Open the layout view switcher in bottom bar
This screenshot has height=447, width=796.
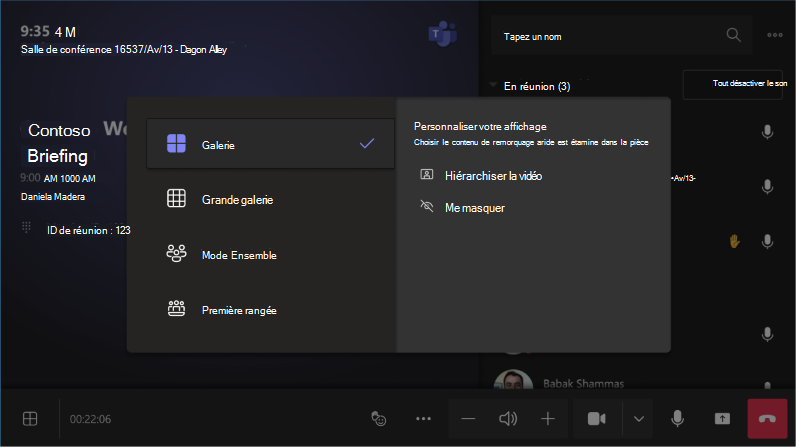click(x=30, y=419)
